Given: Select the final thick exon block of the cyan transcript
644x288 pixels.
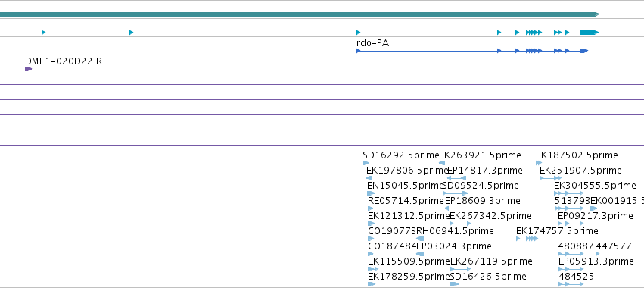Looking at the screenshot, I should 590,33.
